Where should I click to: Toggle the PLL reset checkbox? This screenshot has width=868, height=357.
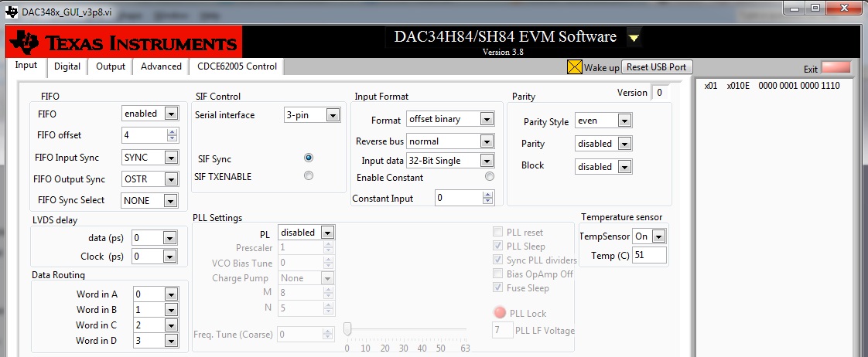pyautogui.click(x=497, y=232)
